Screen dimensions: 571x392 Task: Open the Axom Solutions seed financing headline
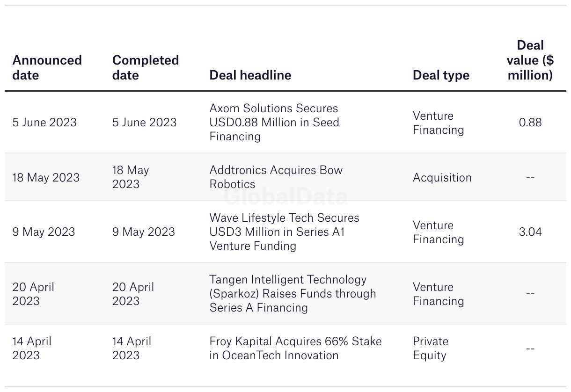coord(274,122)
